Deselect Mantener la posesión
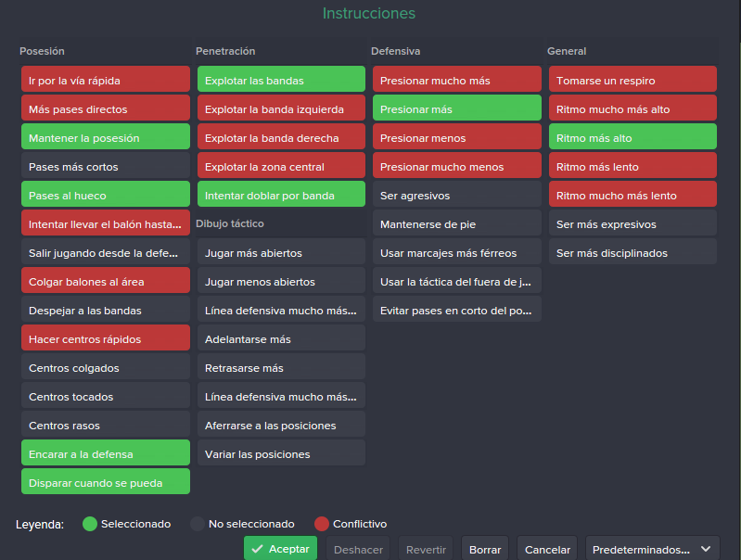This screenshot has height=560, width=741. pos(106,138)
